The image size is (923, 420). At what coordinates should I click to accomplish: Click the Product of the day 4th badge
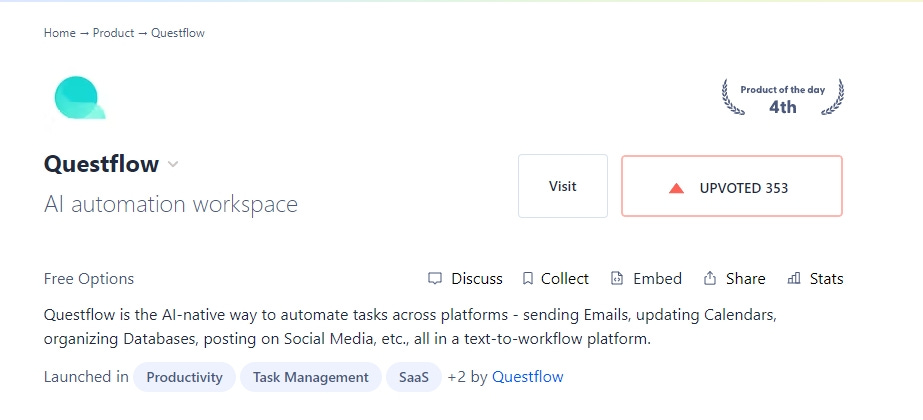(782, 98)
